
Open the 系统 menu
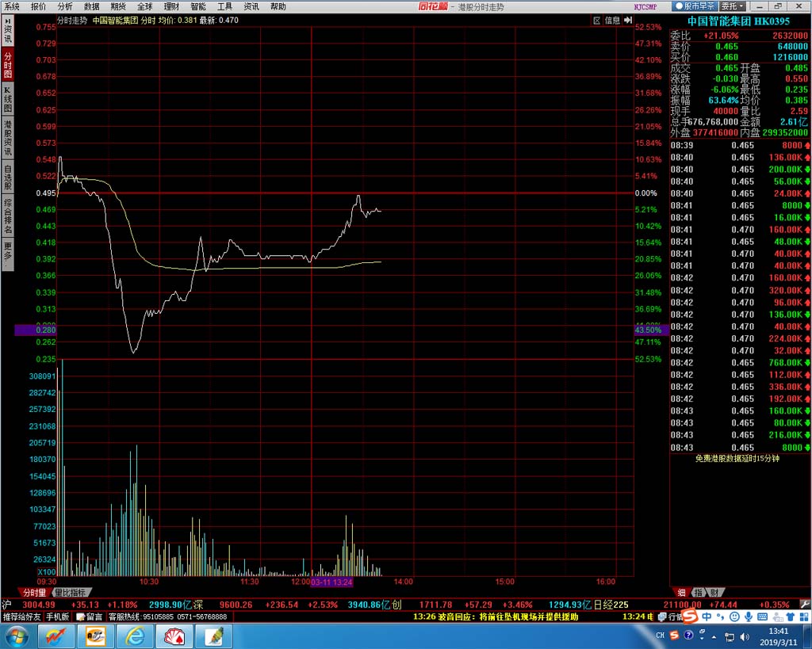click(11, 6)
